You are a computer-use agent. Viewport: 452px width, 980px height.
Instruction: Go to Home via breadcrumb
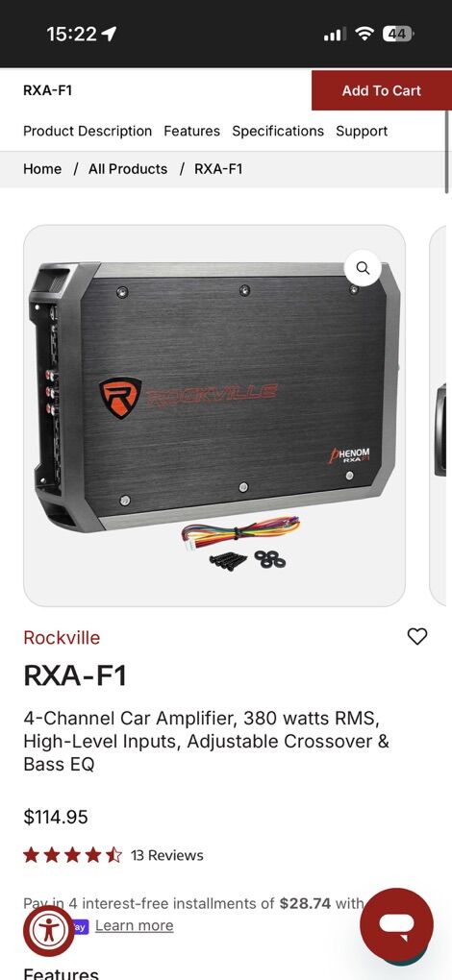coord(42,169)
